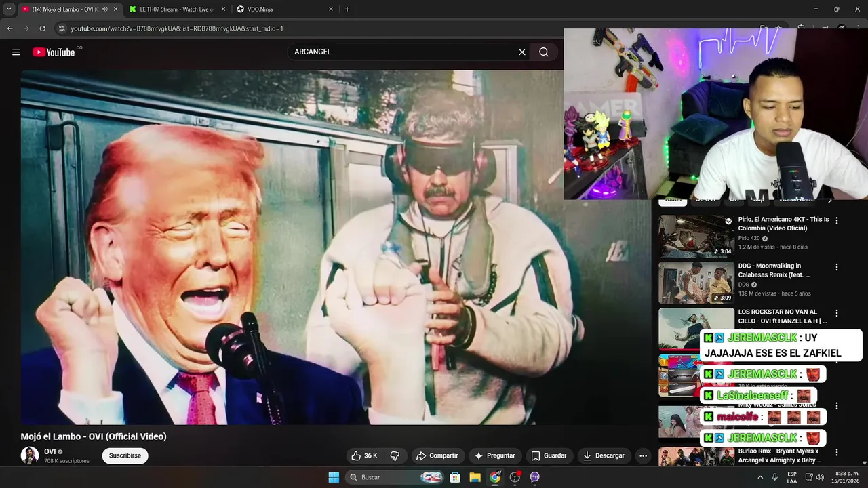The height and width of the screenshot is (488, 868).
Task: View site information icon in address bar
Action: click(62, 28)
